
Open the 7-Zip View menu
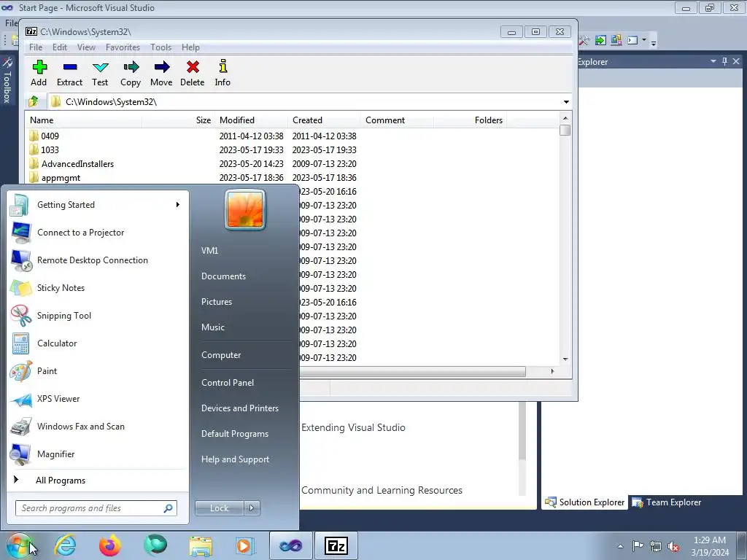[x=86, y=47]
